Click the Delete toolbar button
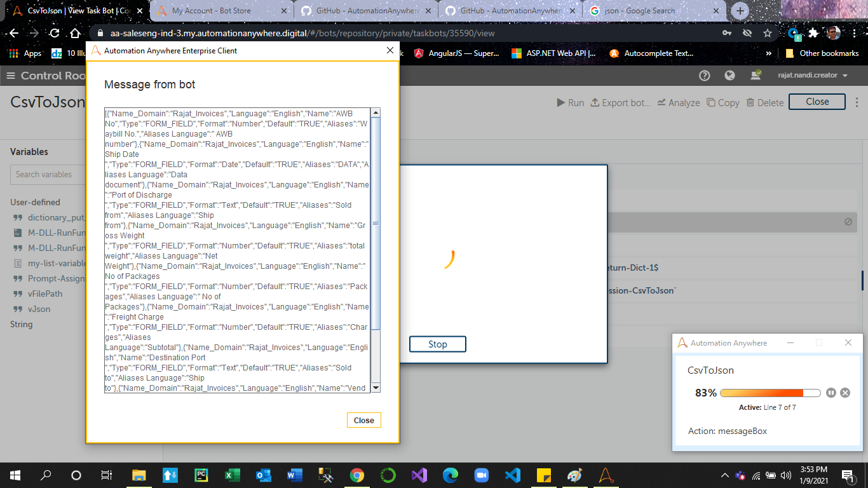This screenshot has height=488, width=868. point(764,102)
